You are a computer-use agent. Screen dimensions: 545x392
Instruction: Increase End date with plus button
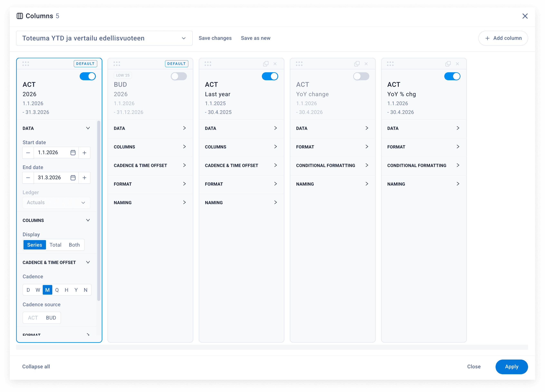pyautogui.click(x=84, y=177)
